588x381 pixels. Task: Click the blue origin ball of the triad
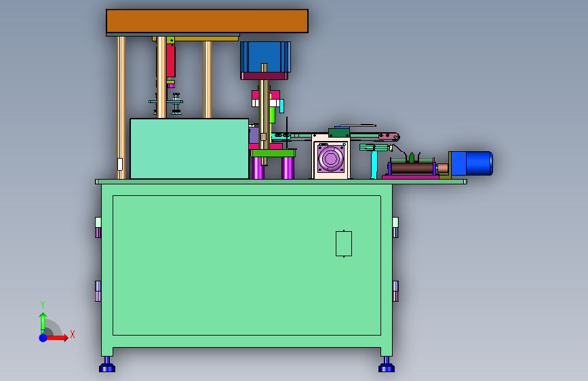(x=43, y=338)
